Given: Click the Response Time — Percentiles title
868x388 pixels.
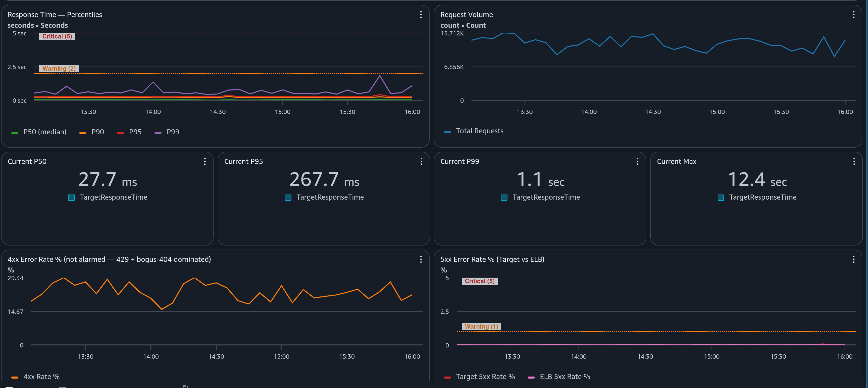Looking at the screenshot, I should pos(55,15).
